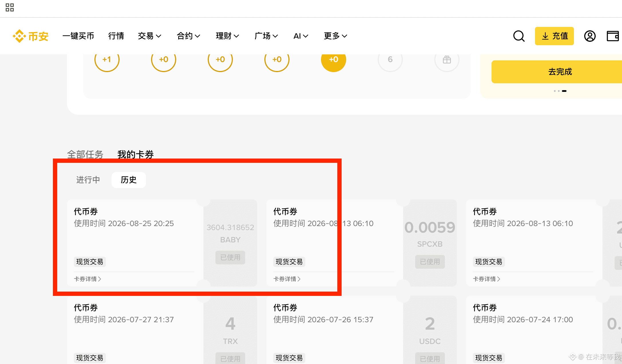
Task: Open the grid apps icon at top left
Action: pos(10,7)
